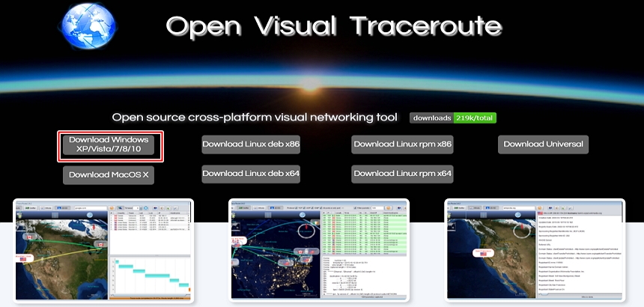This screenshot has width=644, height=307.
Task: Click the downloads 219k/total badge
Action: click(453, 118)
